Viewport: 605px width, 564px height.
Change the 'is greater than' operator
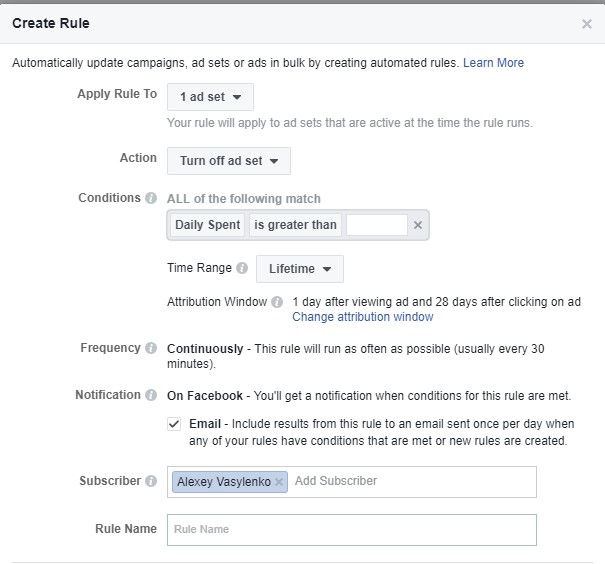[295, 225]
